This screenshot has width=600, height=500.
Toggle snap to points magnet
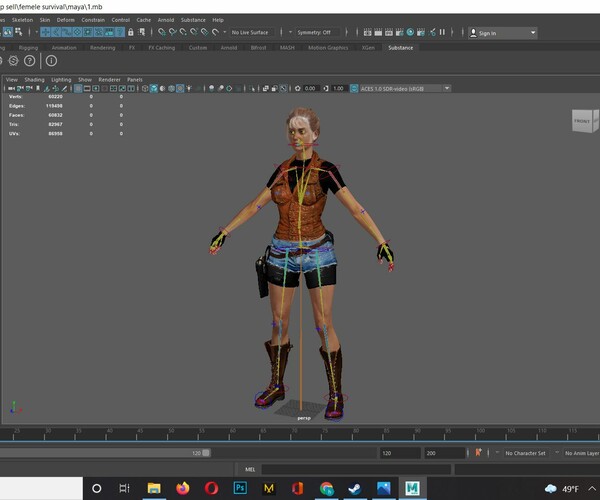pos(183,33)
